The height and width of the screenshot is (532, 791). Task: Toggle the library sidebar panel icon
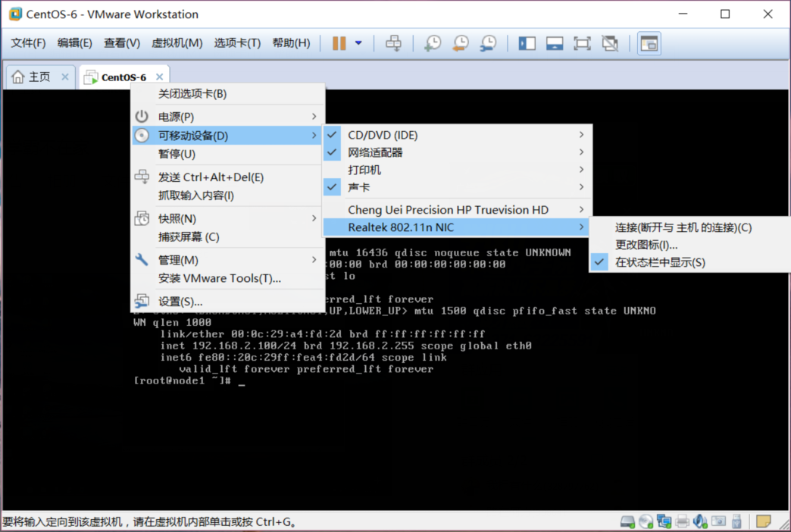(x=527, y=43)
